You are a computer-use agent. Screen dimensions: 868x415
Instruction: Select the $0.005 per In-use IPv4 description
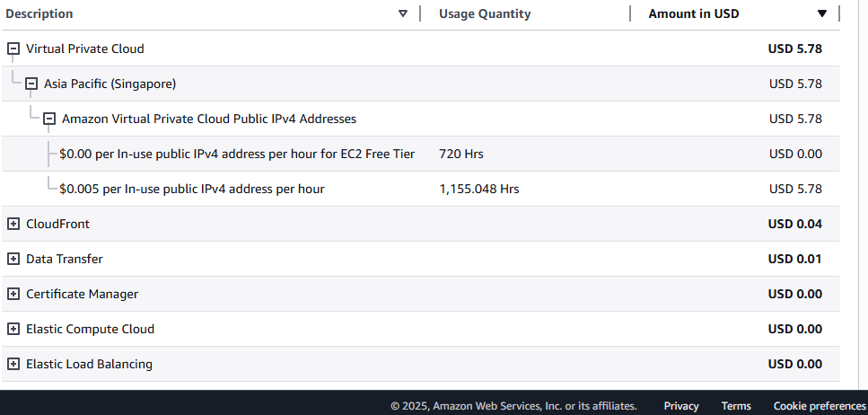[x=192, y=189]
